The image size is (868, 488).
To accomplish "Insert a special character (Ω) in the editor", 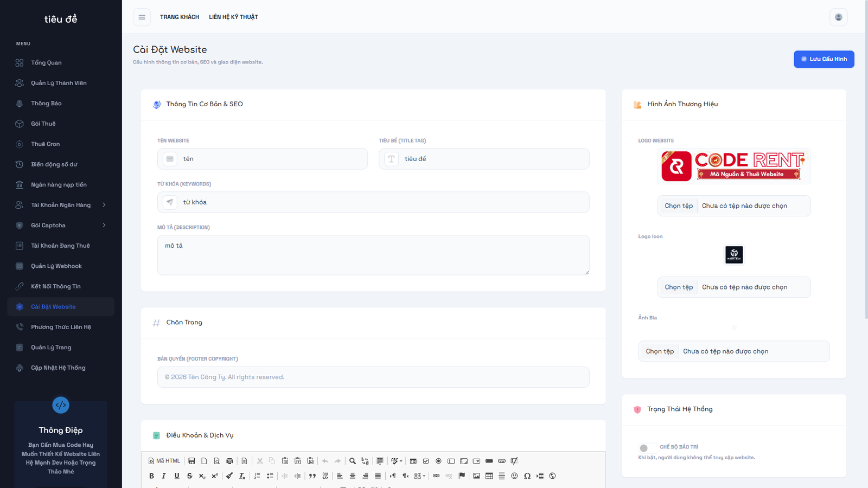I will coord(527,476).
